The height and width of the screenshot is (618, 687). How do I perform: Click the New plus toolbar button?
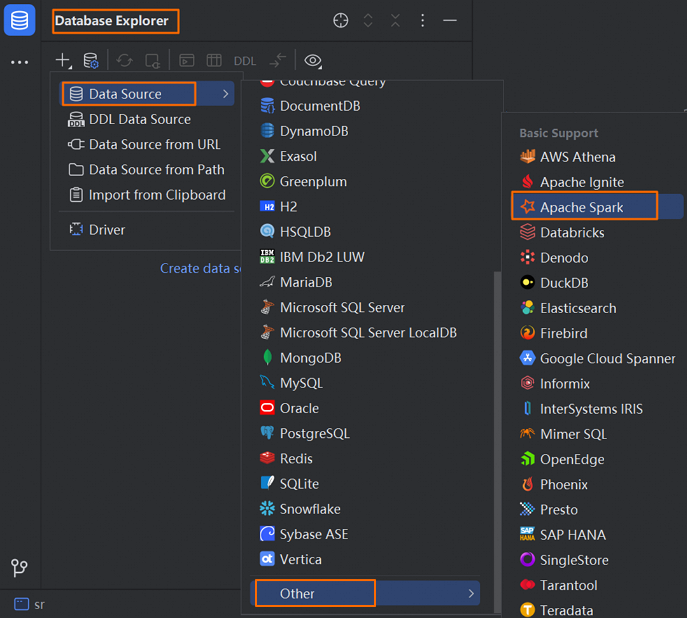[63, 60]
